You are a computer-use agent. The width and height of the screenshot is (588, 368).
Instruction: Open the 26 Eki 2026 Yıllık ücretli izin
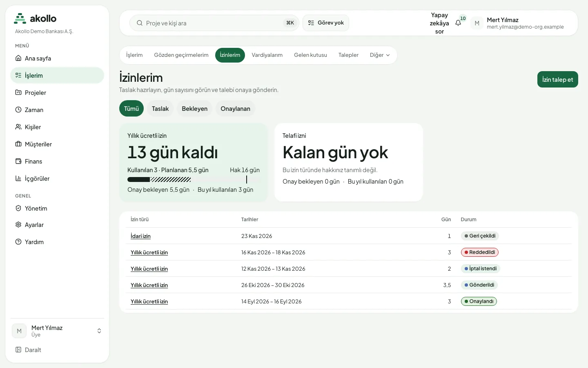(149, 285)
